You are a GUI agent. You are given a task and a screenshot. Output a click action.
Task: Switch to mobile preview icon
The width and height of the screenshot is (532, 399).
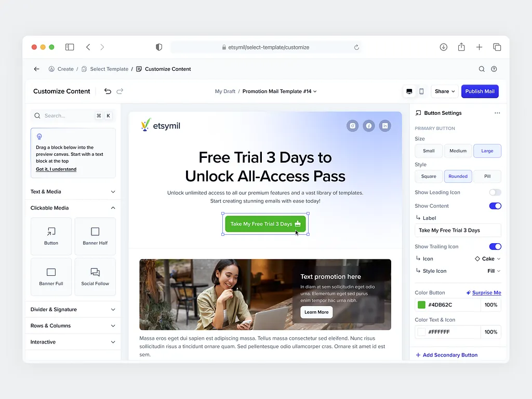[421, 91]
